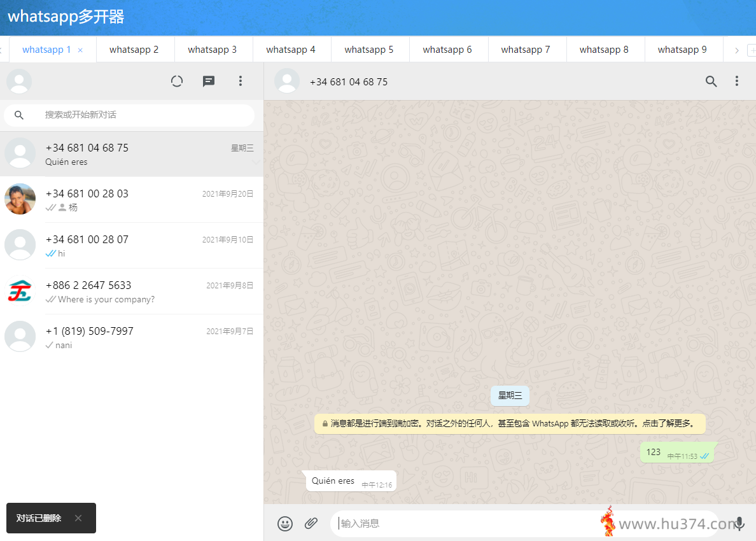This screenshot has height=541, width=756.
Task: Click the avatar of +34 681 00 28 07
Action: [20, 244]
